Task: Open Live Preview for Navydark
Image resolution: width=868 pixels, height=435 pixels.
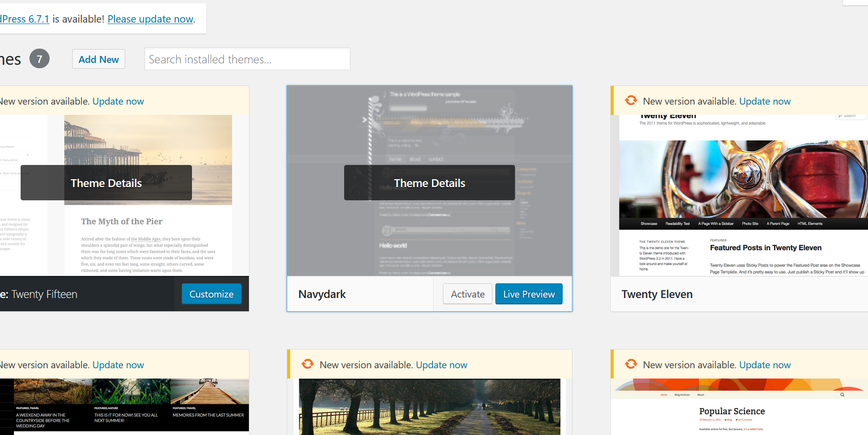Action: click(529, 294)
